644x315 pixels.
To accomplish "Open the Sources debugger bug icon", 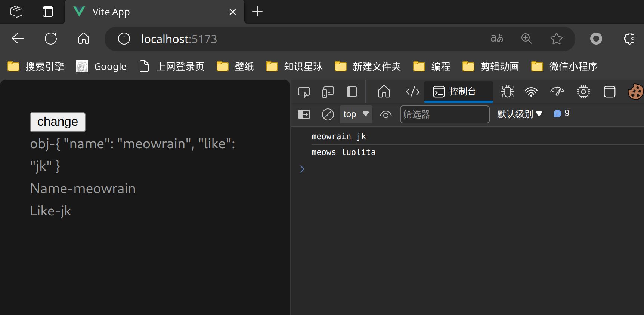I will pos(507,92).
